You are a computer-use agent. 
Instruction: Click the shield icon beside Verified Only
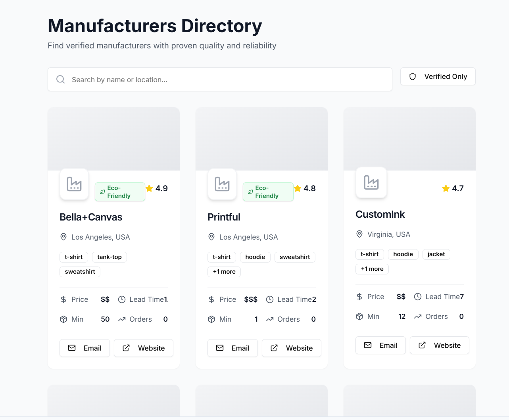[413, 76]
